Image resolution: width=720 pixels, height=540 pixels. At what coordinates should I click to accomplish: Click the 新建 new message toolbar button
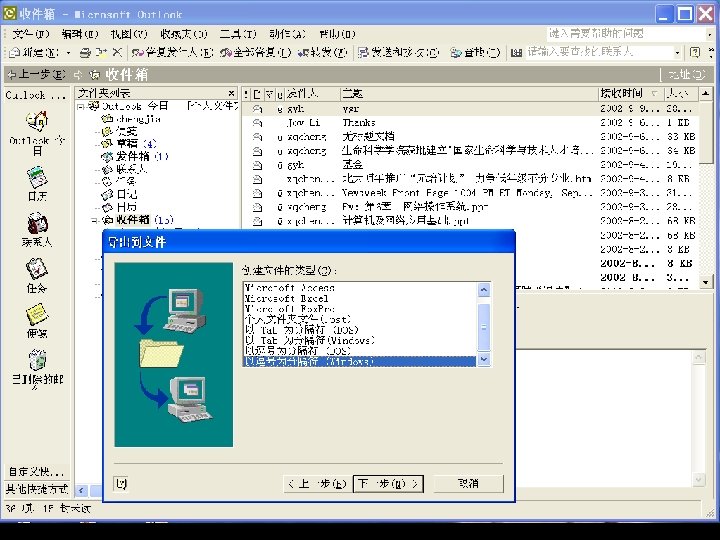pos(34,53)
